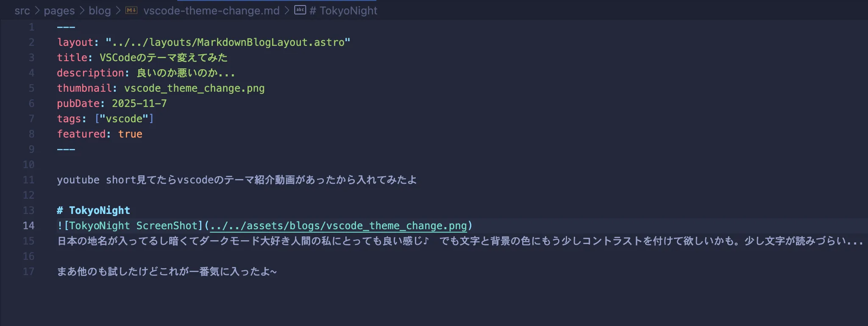Place cursor in the title field text
The height and width of the screenshot is (326, 868).
(x=164, y=57)
